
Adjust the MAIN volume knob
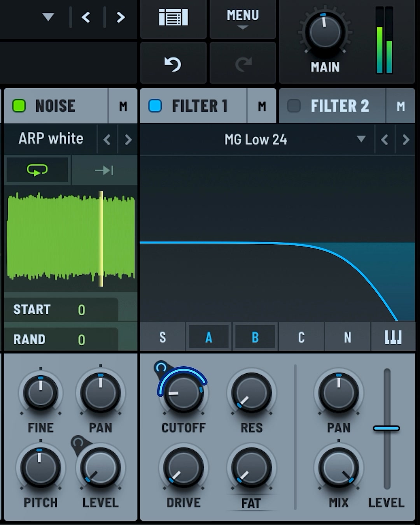tap(325, 32)
